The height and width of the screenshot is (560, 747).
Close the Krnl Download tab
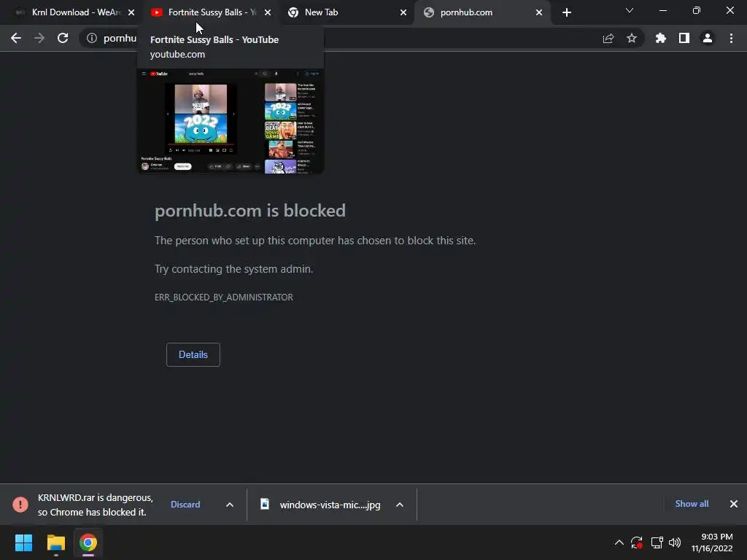pyautogui.click(x=131, y=12)
